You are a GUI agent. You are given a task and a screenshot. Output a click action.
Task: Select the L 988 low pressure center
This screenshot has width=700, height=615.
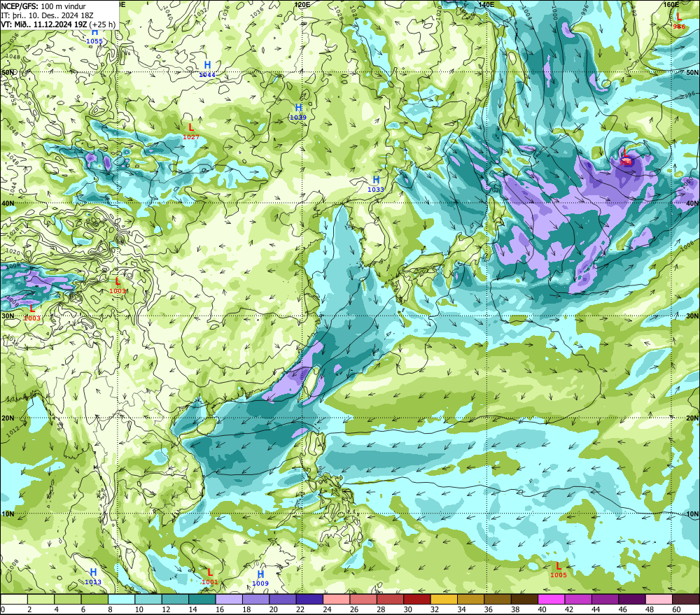626,158
